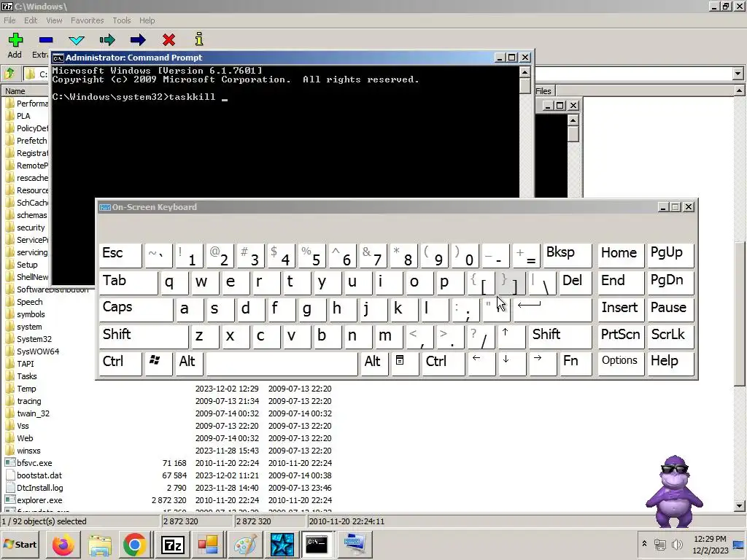Click the PrtScn key on keyboard

[x=620, y=335]
